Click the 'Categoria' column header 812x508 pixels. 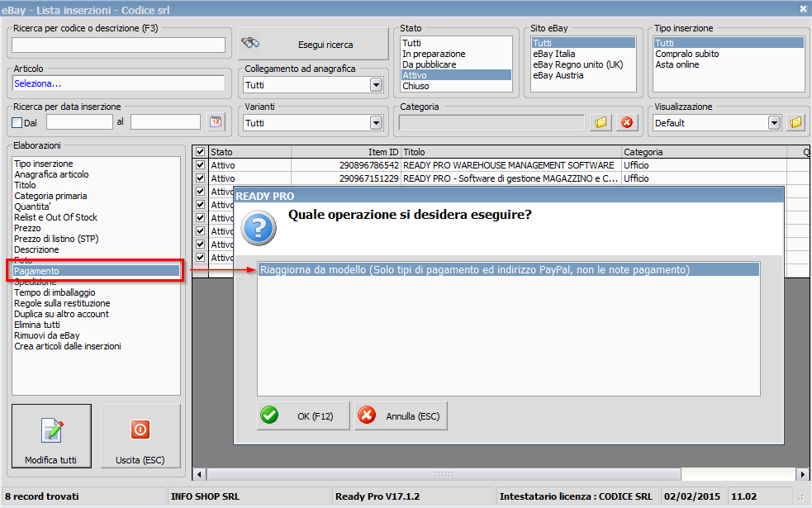click(704, 152)
